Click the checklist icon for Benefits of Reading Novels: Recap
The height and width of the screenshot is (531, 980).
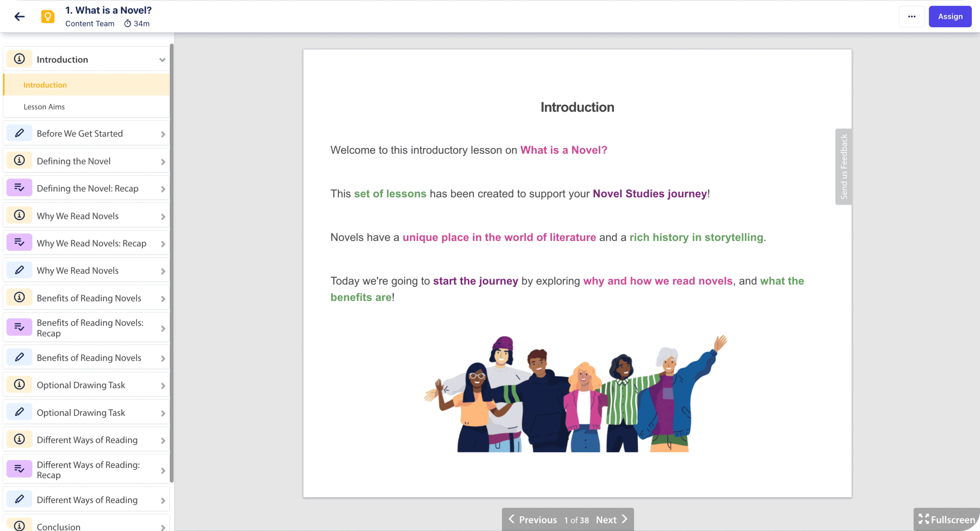click(x=20, y=328)
